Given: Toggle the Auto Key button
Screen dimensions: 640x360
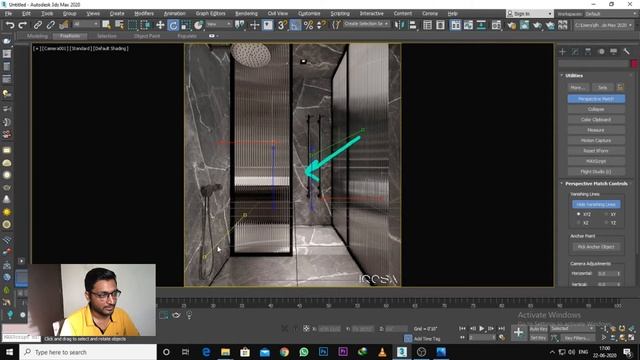Looking at the screenshot, I should click(538, 329).
